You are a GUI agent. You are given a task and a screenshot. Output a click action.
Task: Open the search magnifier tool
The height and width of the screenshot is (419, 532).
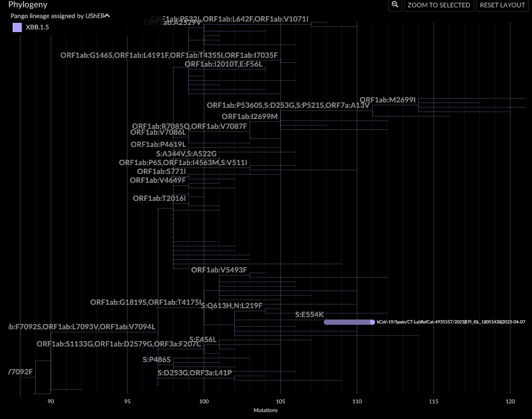point(395,5)
